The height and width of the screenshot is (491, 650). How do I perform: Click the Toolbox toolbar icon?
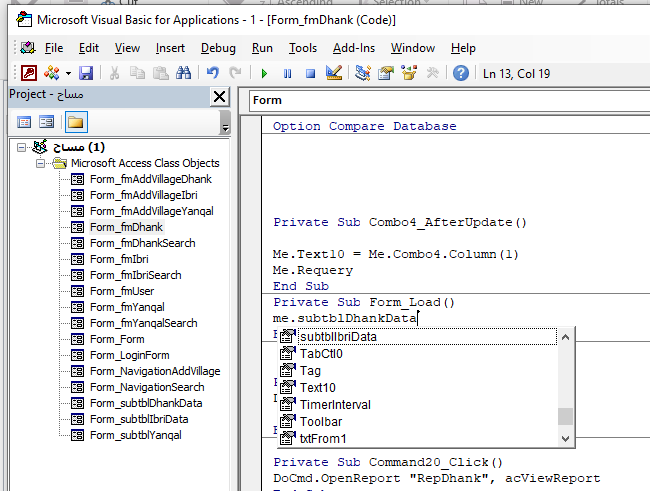[x=432, y=73]
